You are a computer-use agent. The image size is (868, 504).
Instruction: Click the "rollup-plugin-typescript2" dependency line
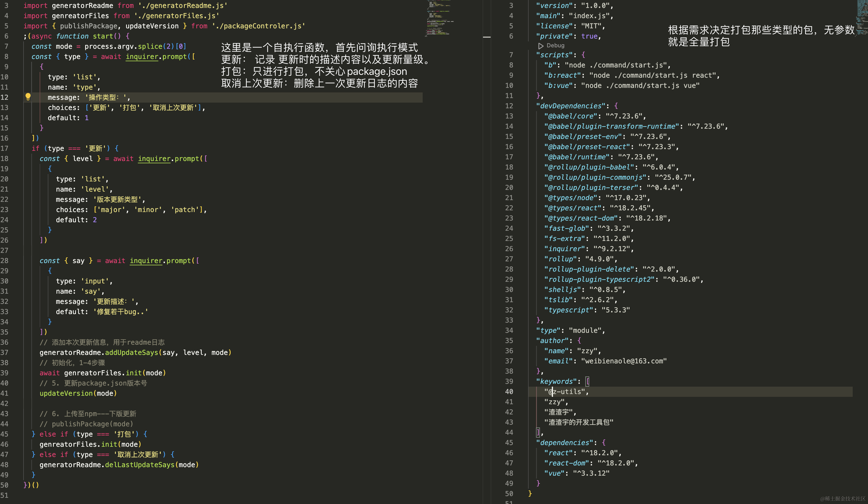(x=624, y=279)
